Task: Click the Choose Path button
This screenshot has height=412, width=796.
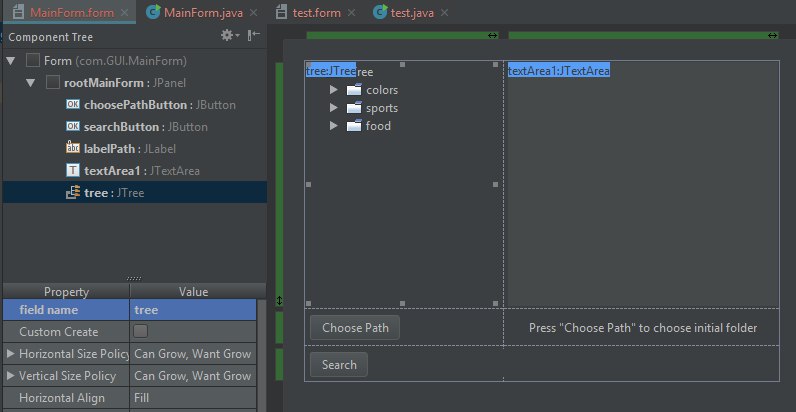Action: click(x=355, y=328)
